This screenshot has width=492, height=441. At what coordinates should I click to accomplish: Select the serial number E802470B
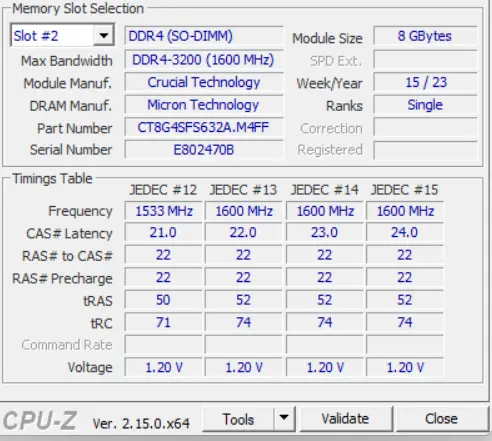point(204,150)
